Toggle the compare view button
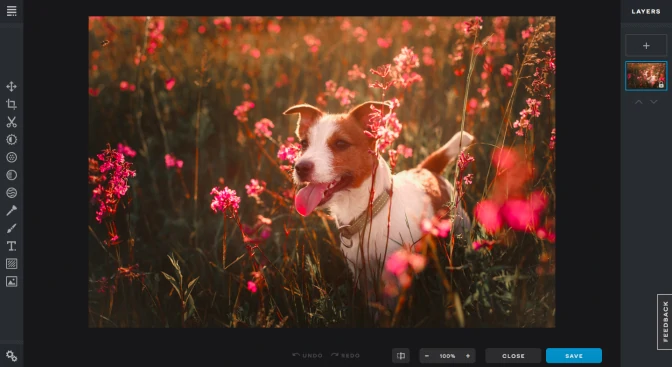Screen dimensions: 672x367 401,356
